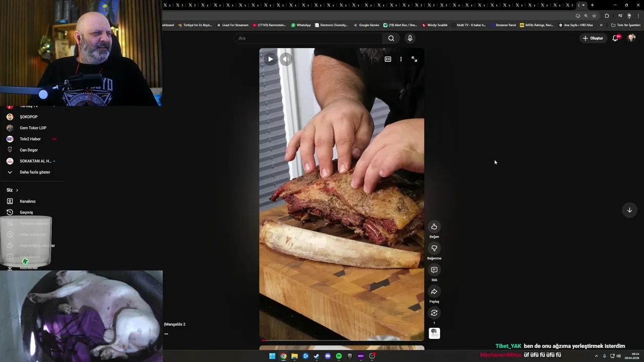Screen dimensions: 644x362
Task: Open YouTube notifications bell
Action: [615, 38]
